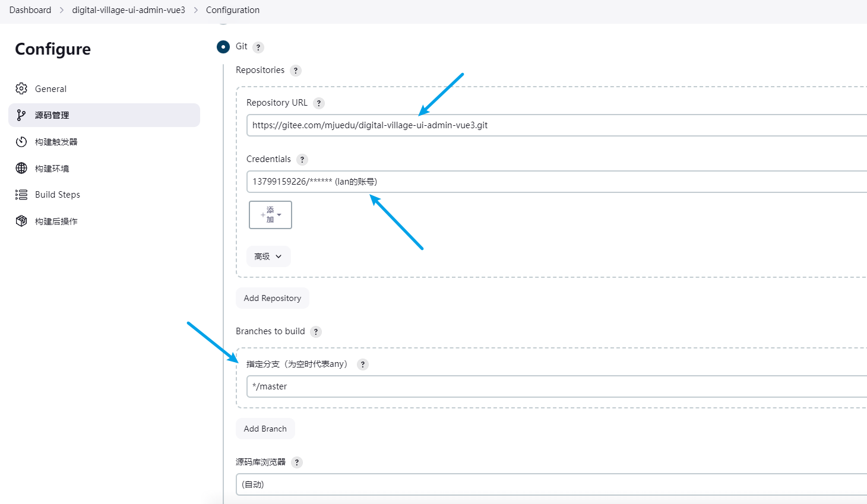Expand the 高级 advanced section

[x=268, y=256]
